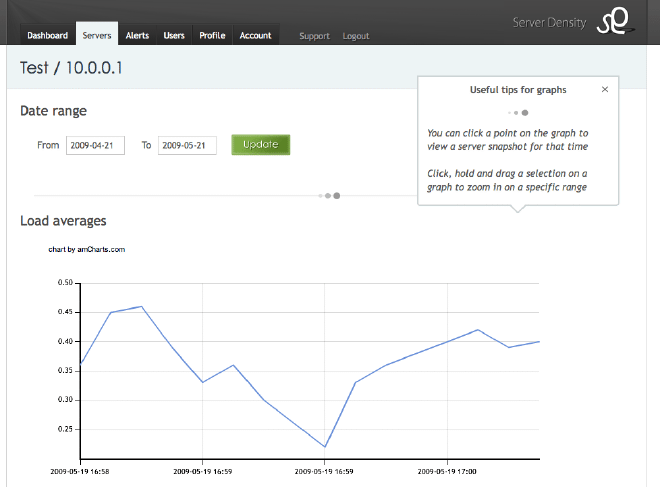Image resolution: width=660 pixels, height=487 pixels.
Task: Navigate to the Account tab
Action: point(255,35)
